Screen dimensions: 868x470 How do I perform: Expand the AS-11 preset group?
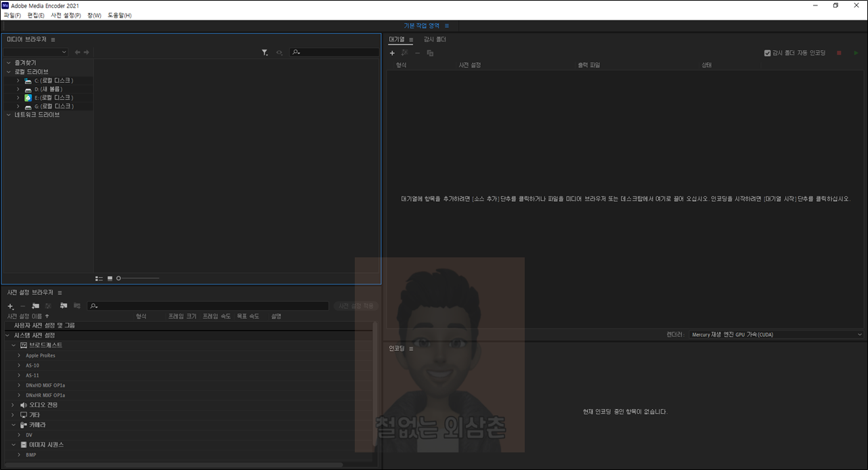pos(19,375)
